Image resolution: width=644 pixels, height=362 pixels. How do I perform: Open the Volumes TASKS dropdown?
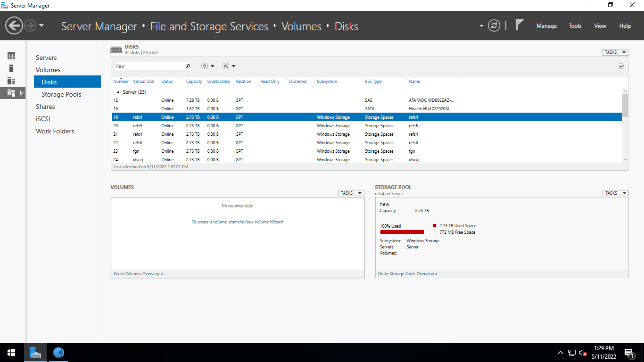pos(351,193)
